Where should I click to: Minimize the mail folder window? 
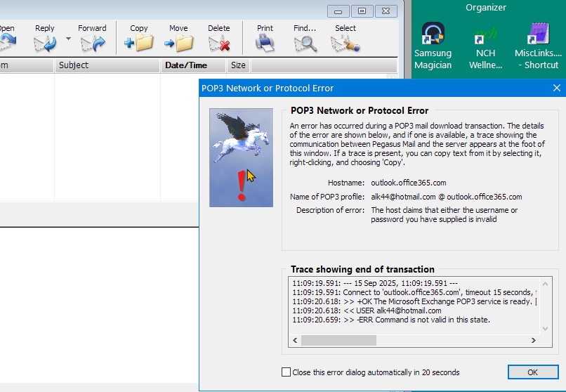coord(338,11)
